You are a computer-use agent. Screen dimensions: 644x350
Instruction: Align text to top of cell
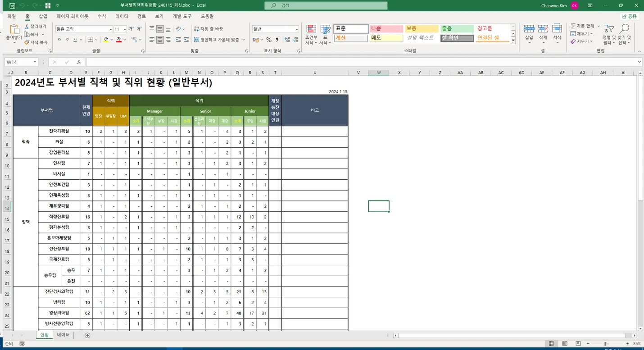[152, 29]
